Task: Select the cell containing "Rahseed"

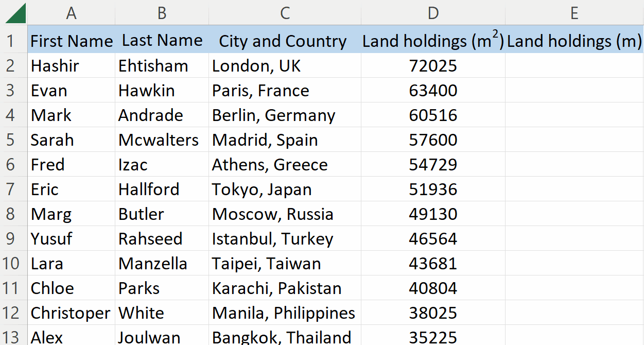Action: click(x=162, y=238)
